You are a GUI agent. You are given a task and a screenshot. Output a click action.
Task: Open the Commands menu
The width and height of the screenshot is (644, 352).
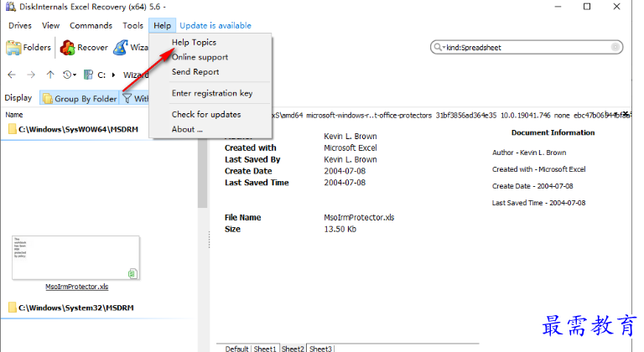point(91,25)
